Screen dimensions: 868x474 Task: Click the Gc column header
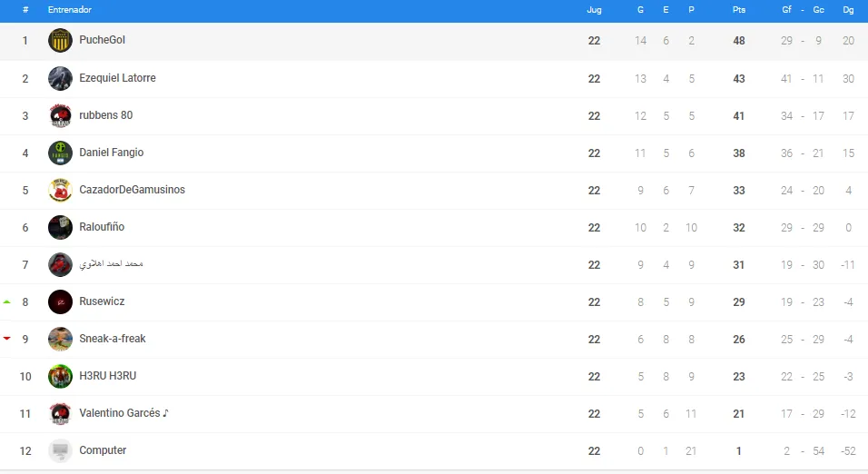tap(819, 10)
